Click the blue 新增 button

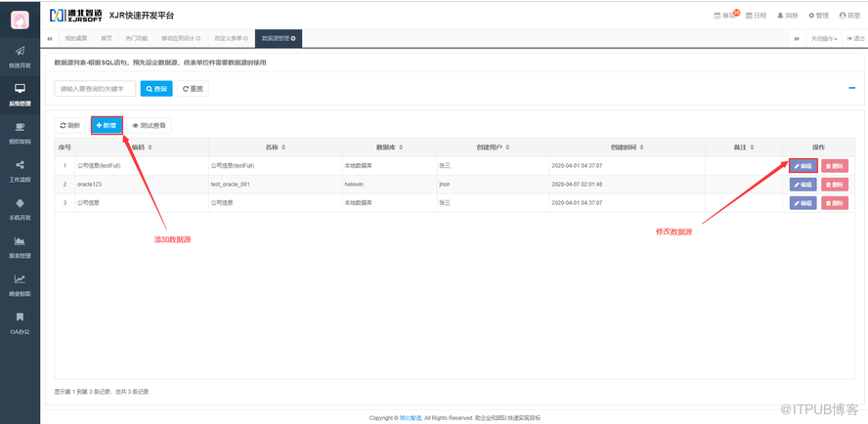pos(107,125)
